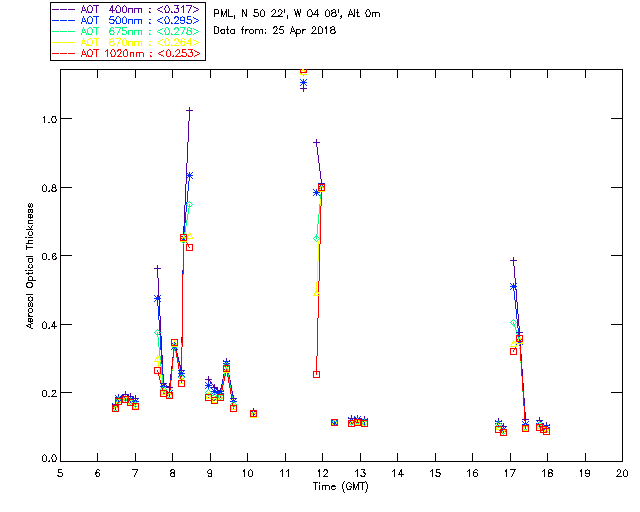The image size is (640, 512).
Task: Click the 20 tick label on time axis
Action: point(622,473)
